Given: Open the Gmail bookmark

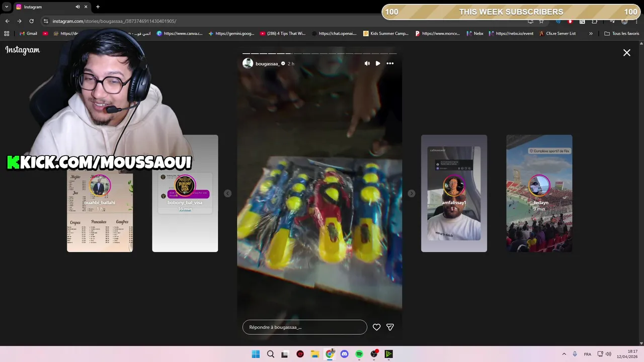Looking at the screenshot, I should pyautogui.click(x=28, y=34).
